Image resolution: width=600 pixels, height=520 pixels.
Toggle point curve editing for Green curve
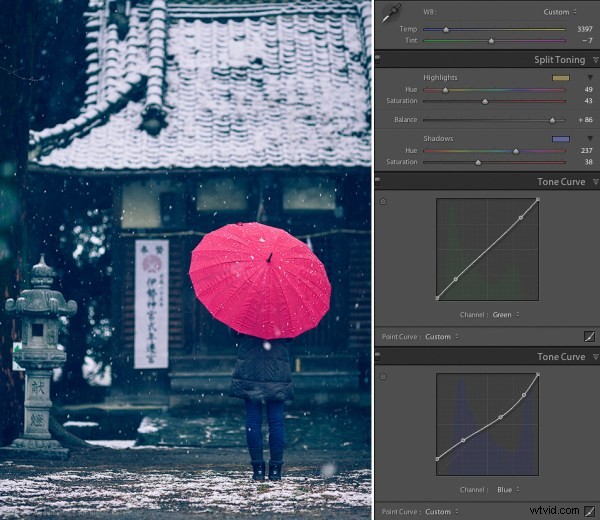(589, 337)
